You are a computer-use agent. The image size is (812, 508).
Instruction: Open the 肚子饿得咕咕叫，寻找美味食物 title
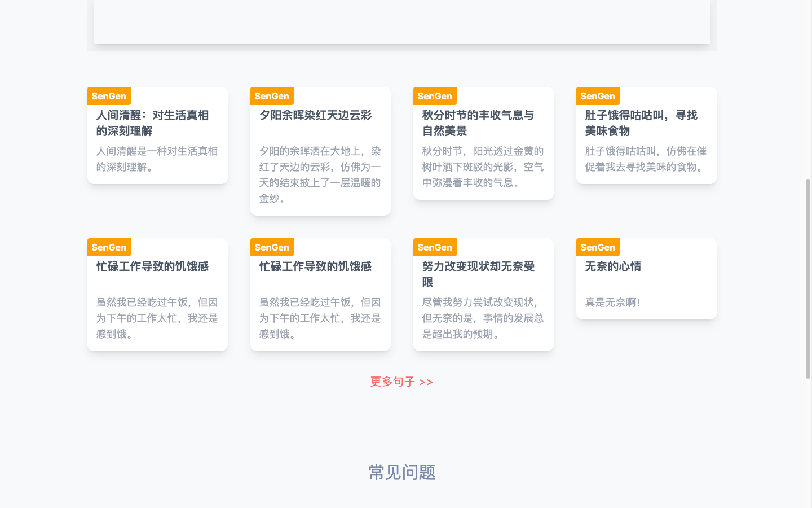(x=641, y=123)
